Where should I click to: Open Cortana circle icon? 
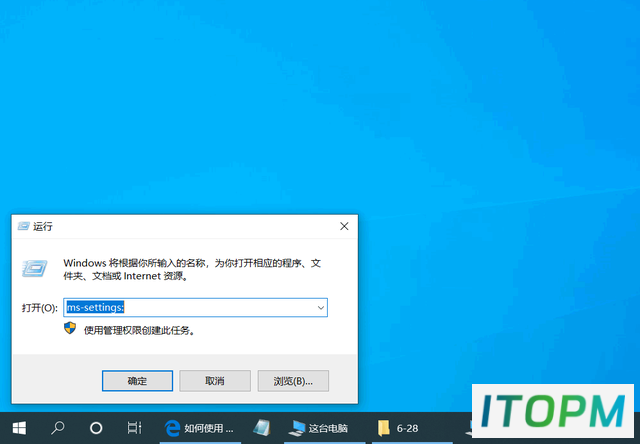click(96, 428)
